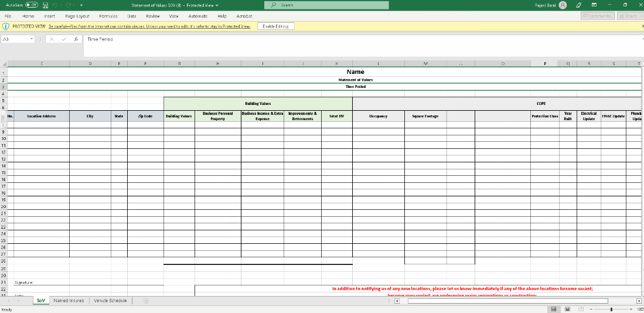
Task: Click the Save icon in title bar
Action: point(45,5)
